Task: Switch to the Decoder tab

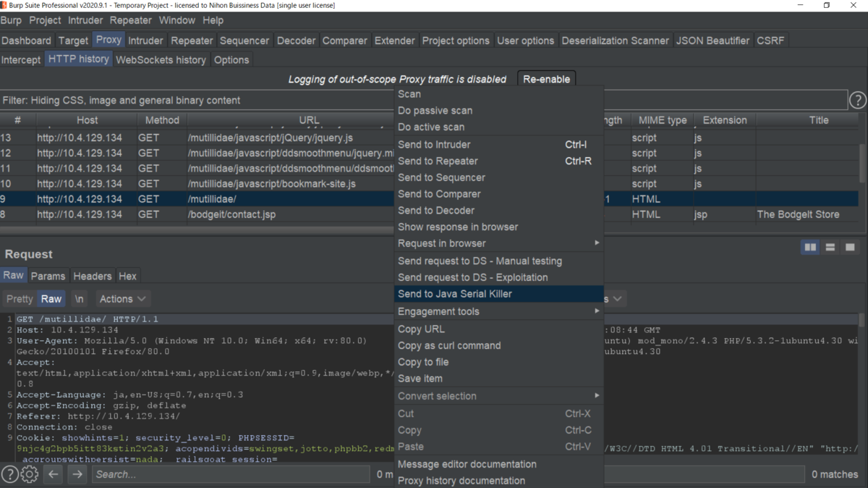Action: pos(297,41)
